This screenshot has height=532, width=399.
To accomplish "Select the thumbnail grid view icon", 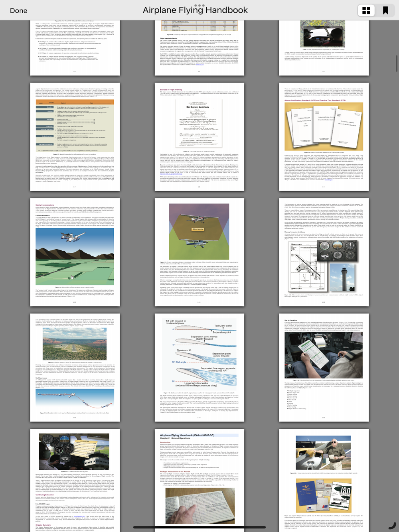I will 366,10.
